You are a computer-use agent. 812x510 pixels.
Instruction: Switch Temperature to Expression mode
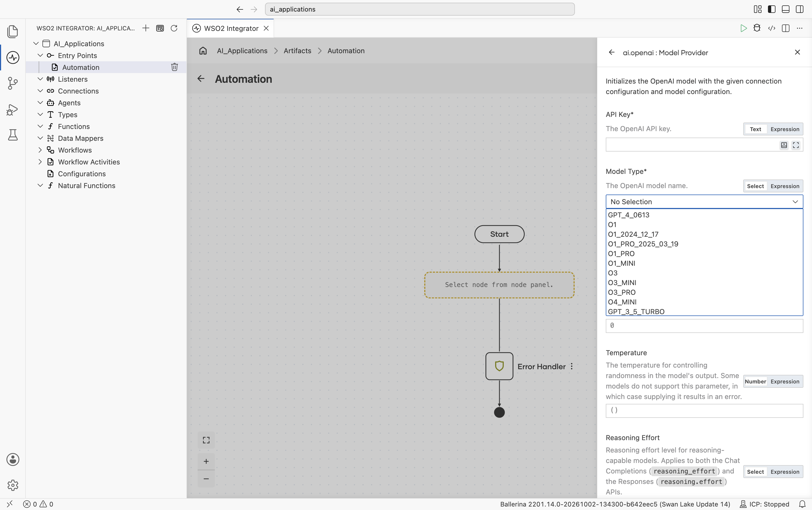tap(785, 382)
